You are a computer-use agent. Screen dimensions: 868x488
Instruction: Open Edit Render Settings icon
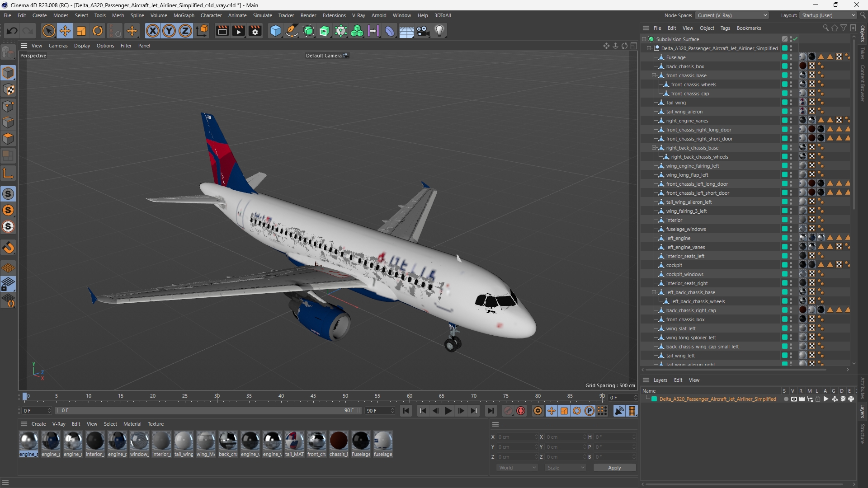pyautogui.click(x=255, y=31)
